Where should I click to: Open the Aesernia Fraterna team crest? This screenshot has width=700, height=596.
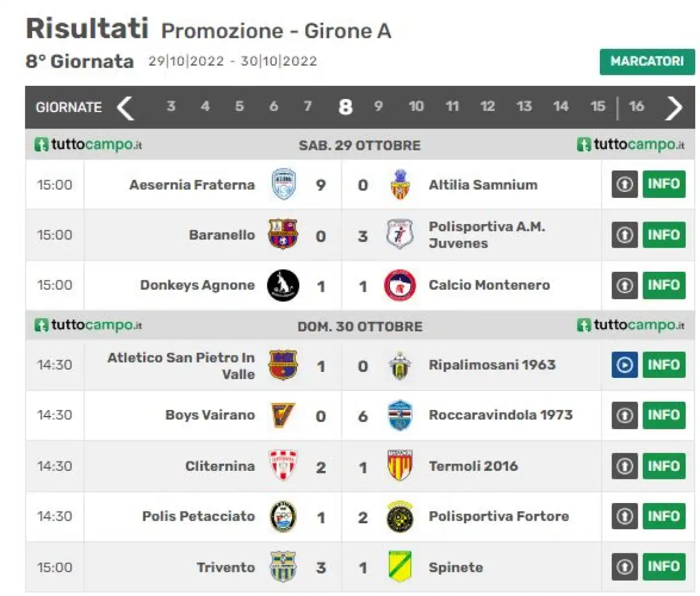283,184
